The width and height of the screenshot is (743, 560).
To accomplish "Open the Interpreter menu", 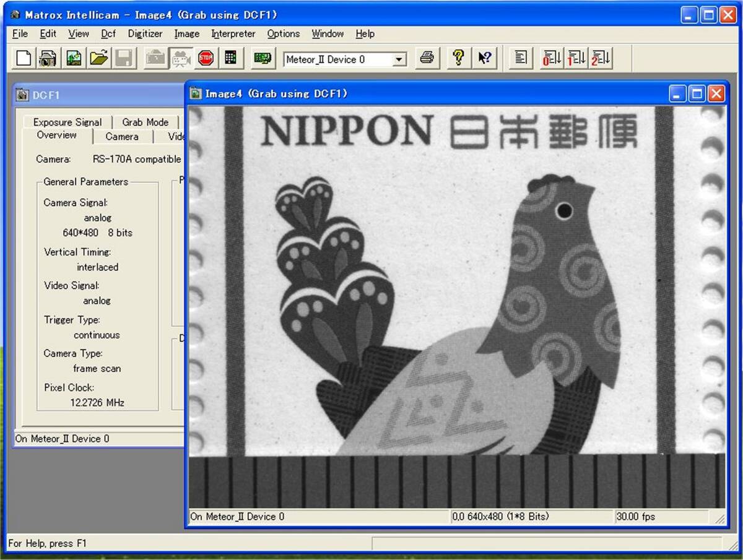I will [233, 33].
